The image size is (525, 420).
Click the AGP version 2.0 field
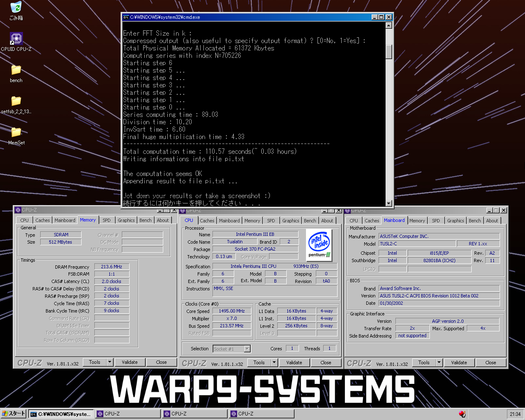pos(447,322)
